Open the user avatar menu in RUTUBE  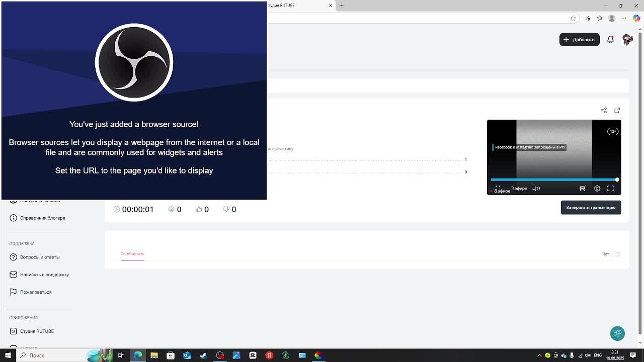coord(627,39)
